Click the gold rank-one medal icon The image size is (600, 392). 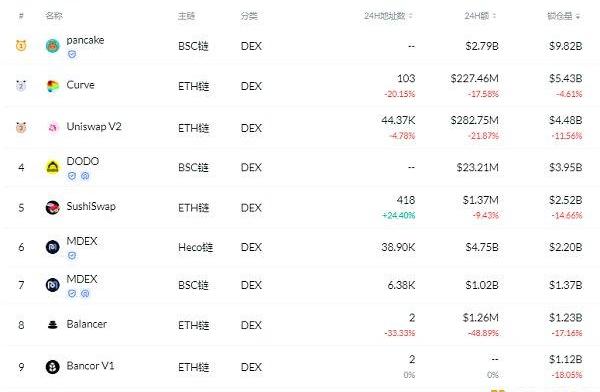pos(21,46)
